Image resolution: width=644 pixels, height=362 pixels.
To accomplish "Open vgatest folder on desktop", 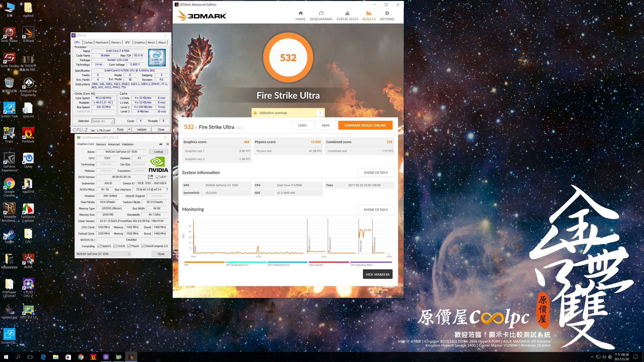I will 28,10.
